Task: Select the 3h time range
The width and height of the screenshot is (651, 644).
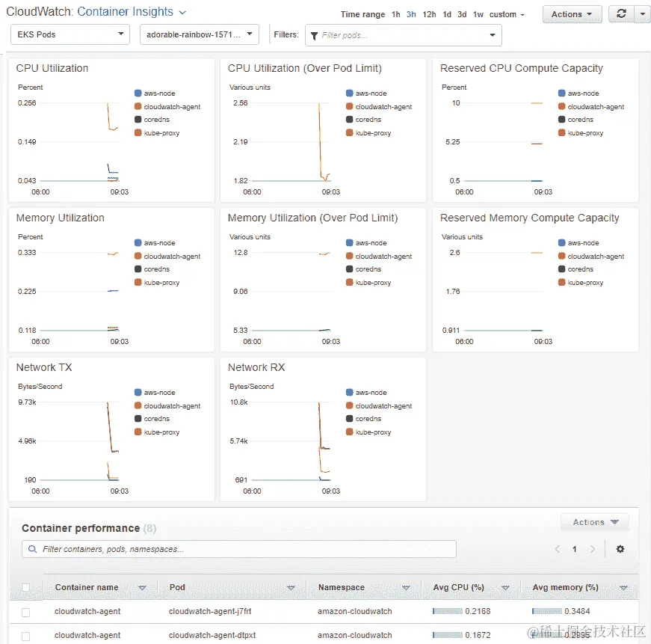Action: click(411, 14)
